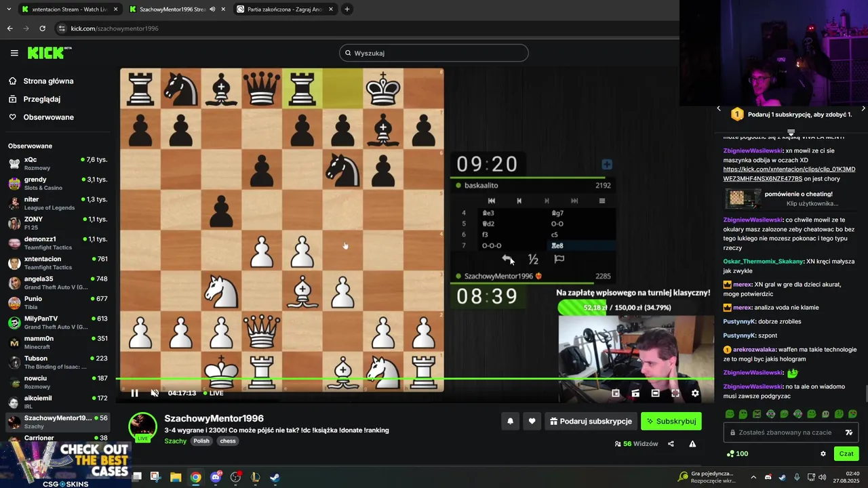Click the channel points 100 indicator
This screenshot has height=488, width=868.
[737, 453]
